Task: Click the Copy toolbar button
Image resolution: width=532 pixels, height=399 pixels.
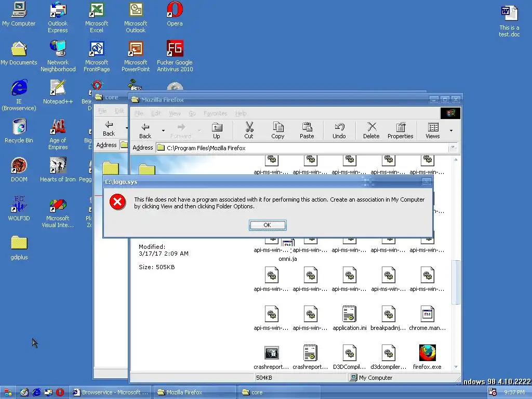Action: click(x=277, y=130)
